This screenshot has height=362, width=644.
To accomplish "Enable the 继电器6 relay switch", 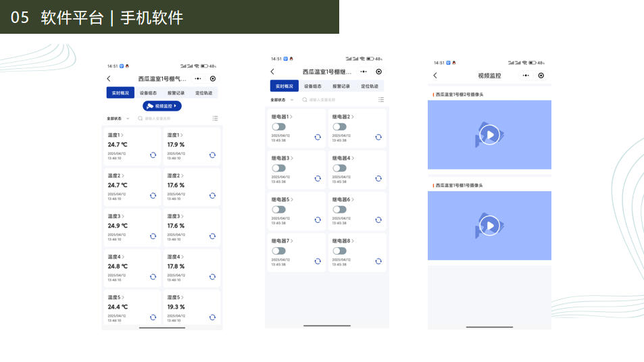I will click(x=339, y=209).
